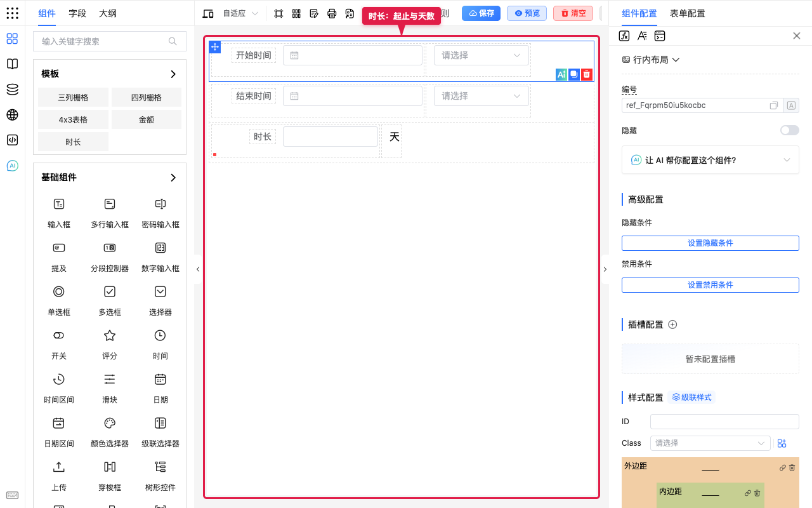Screen dimensions: 812x508
Task: Expand the 模板 section arrow
Action: (173, 74)
